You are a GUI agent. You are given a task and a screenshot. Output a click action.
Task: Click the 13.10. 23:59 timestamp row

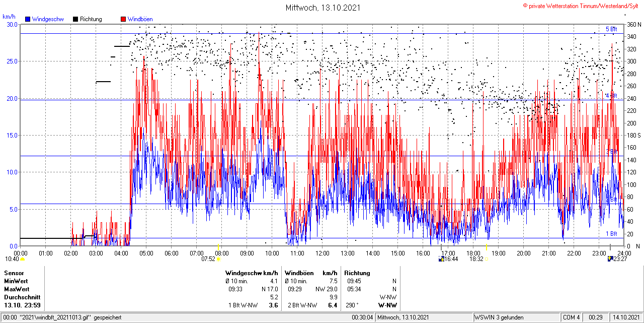pos(22,305)
